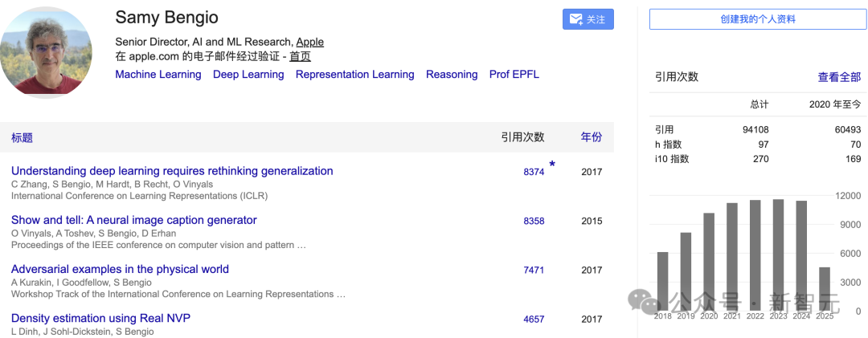Click the 2024 bar in citation chart
Viewport: 868px width, 338px height.
pyautogui.click(x=801, y=256)
